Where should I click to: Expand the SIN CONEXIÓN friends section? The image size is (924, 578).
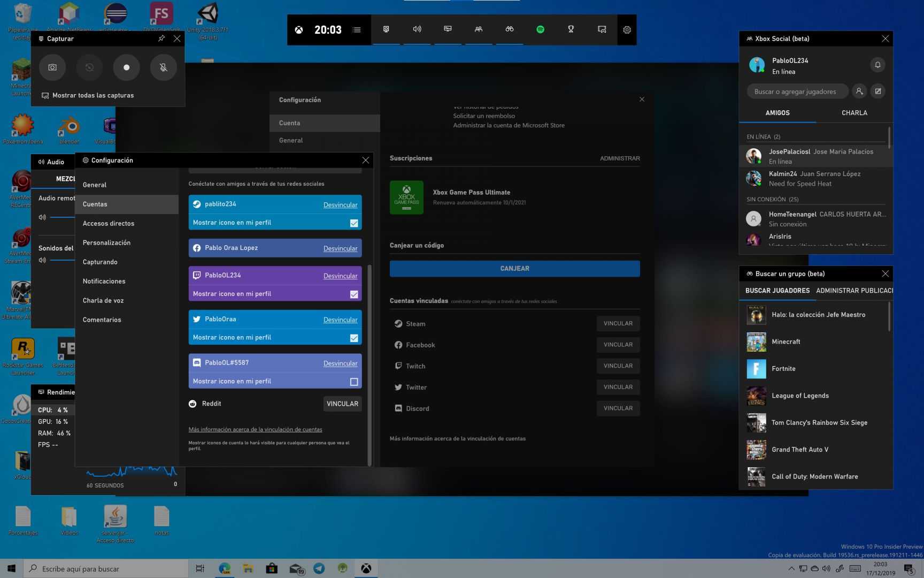coord(772,200)
